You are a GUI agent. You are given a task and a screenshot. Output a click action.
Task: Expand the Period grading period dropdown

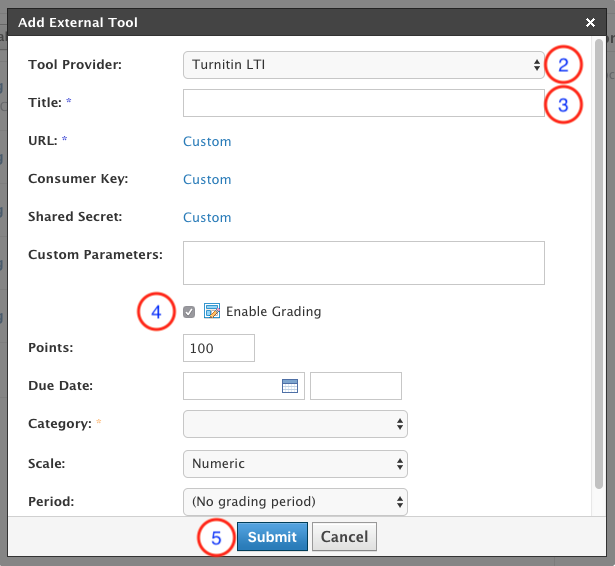pyautogui.click(x=295, y=501)
